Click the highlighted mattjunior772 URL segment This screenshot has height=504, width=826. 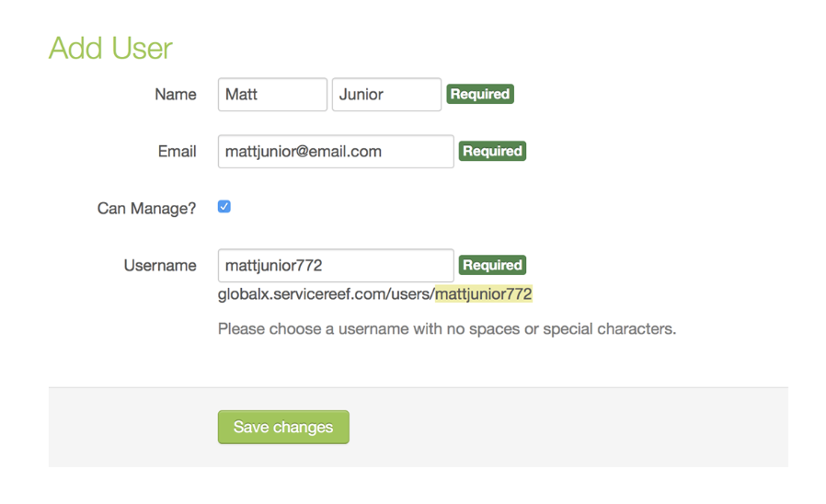click(x=484, y=294)
